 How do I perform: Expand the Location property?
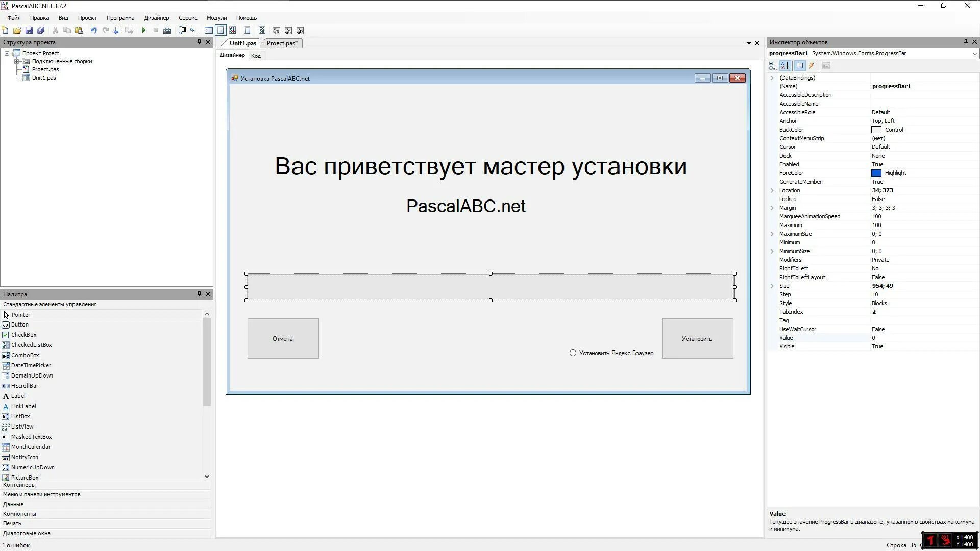tap(772, 190)
